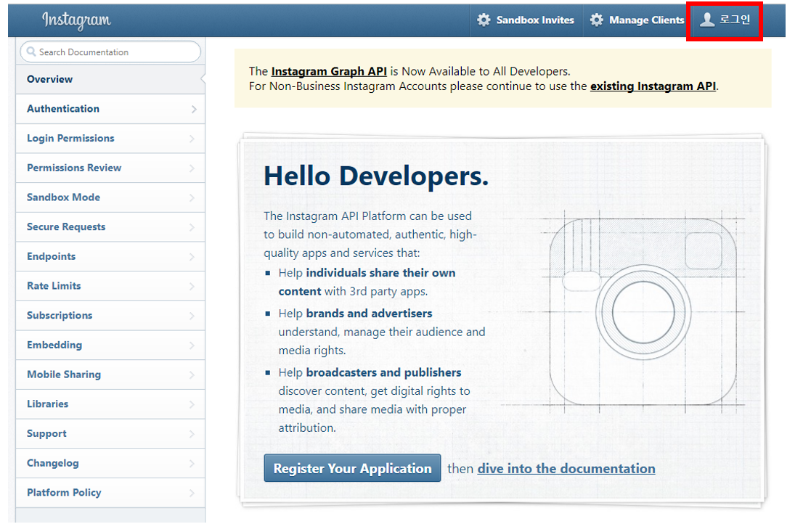803x532 pixels.
Task: Expand the Secure Requests chevron arrow
Action: point(192,227)
